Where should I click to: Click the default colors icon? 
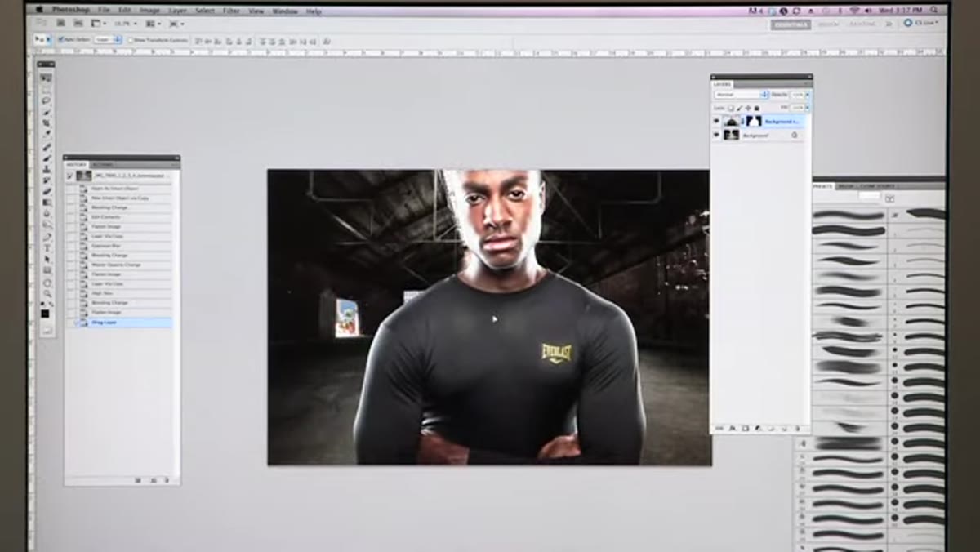tap(42, 304)
